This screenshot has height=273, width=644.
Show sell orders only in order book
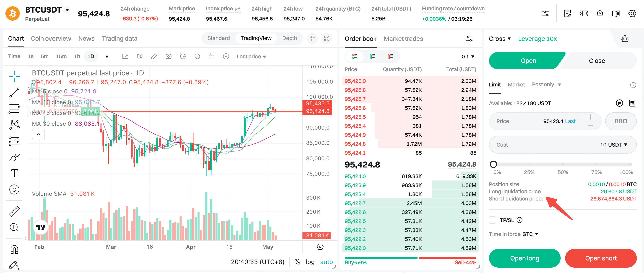(390, 57)
